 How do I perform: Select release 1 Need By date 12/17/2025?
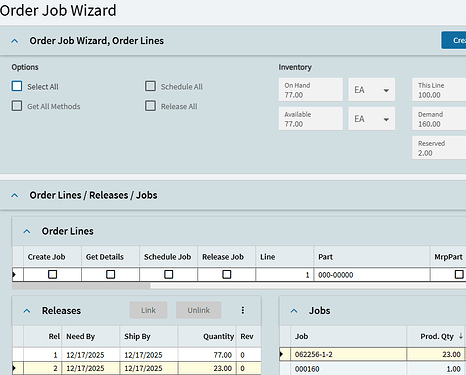90,355
